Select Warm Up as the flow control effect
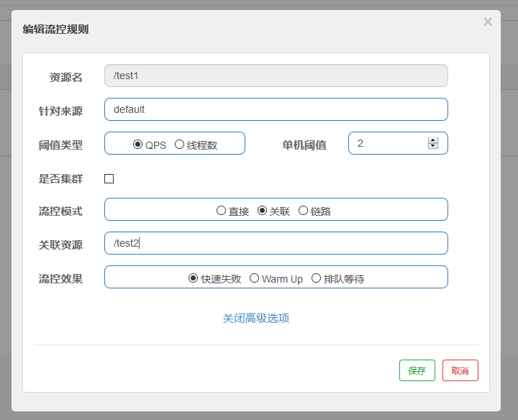This screenshot has width=518, height=420. point(255,278)
